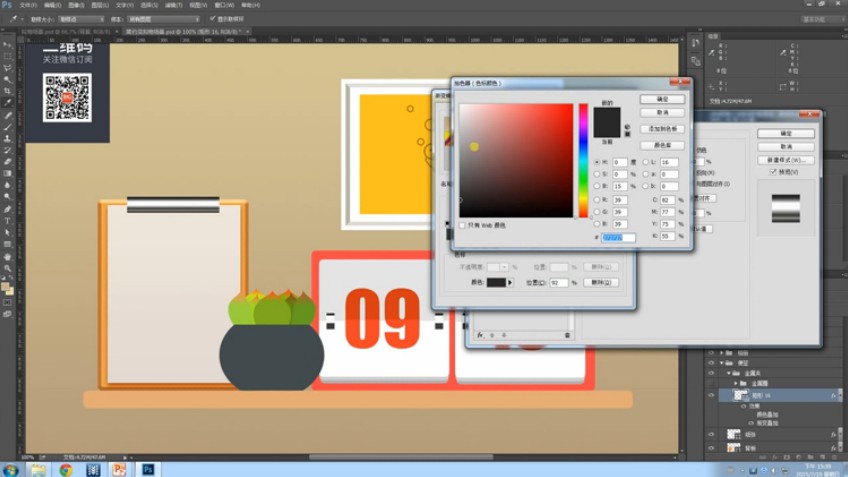This screenshot has height=477, width=848.
Task: Open the Image menu
Action: pyautogui.click(x=76, y=5)
